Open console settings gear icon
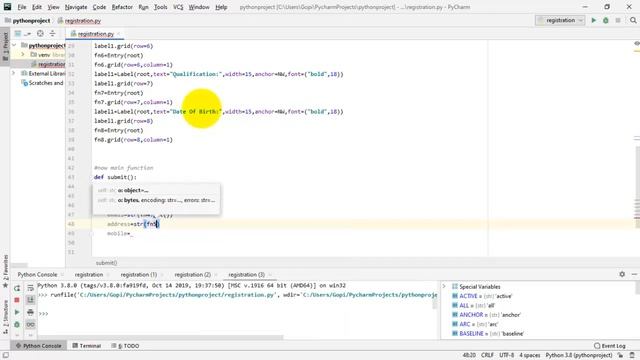 [x=622, y=274]
